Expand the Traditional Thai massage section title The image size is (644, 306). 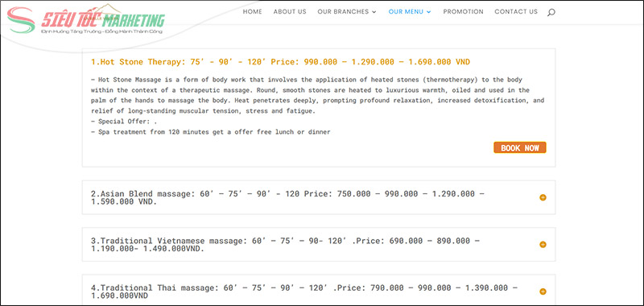pyautogui.click(x=304, y=292)
